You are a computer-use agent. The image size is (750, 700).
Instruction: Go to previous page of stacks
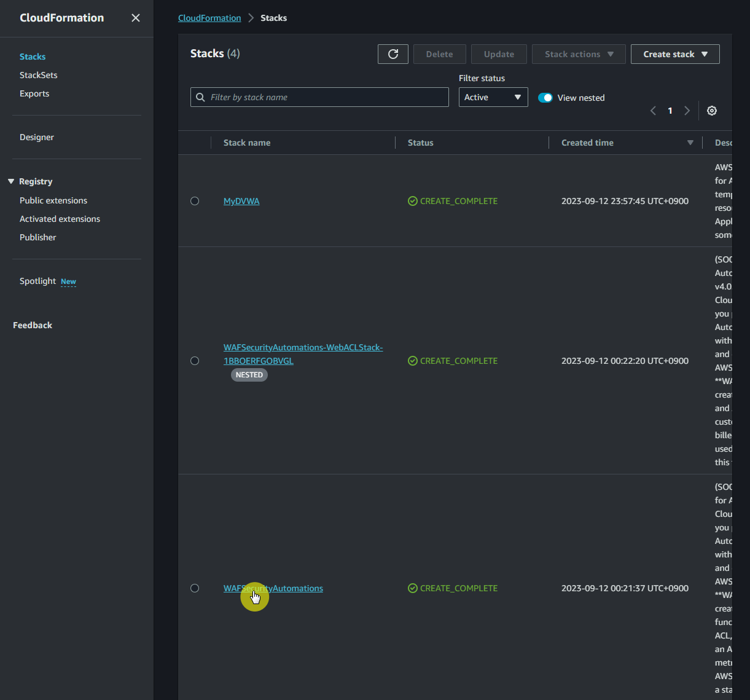tap(653, 111)
